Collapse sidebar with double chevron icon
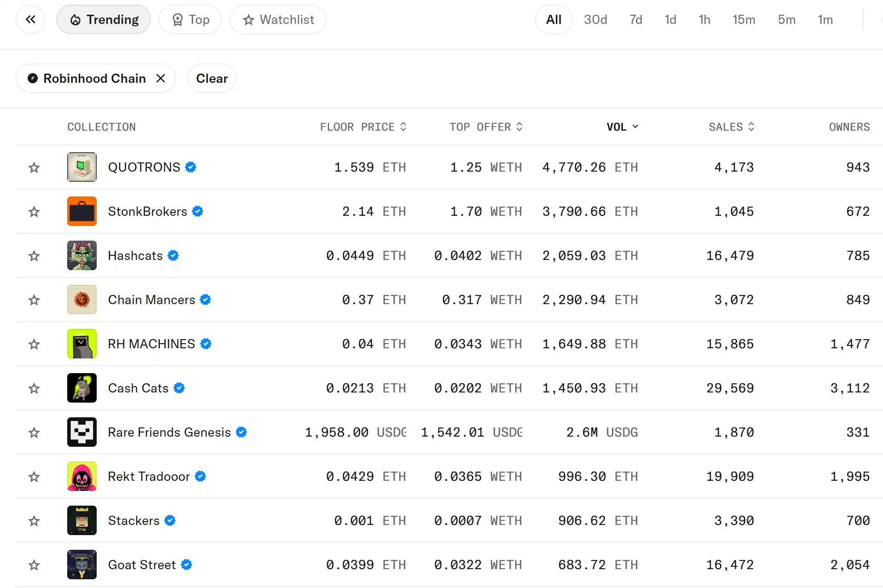The width and height of the screenshot is (883, 588). (30, 19)
